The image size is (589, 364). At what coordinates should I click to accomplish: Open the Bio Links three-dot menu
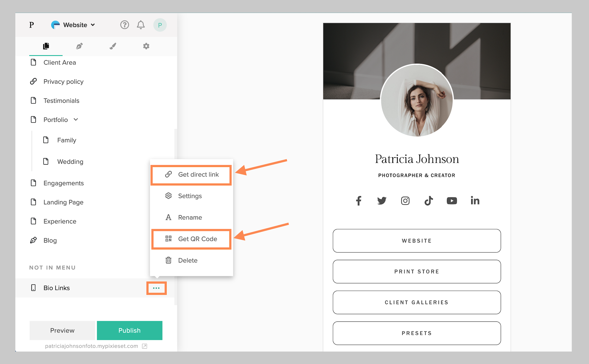[157, 288]
